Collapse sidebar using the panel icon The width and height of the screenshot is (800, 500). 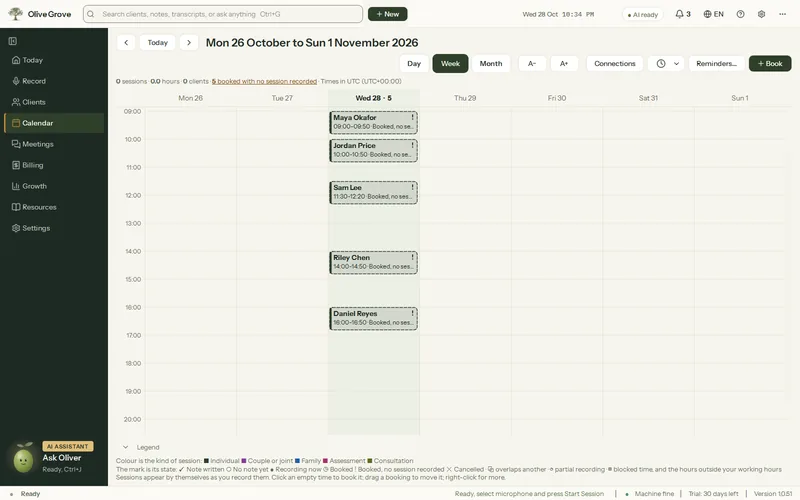pyautogui.click(x=13, y=41)
